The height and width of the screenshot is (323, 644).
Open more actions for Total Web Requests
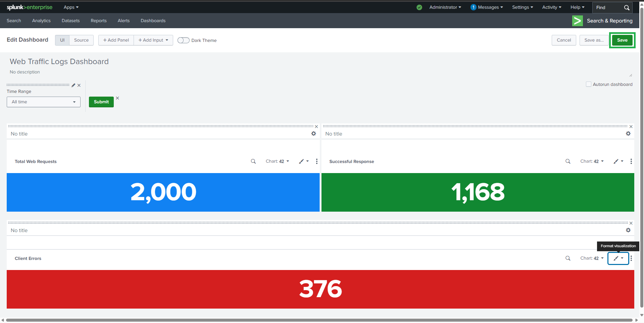point(316,161)
